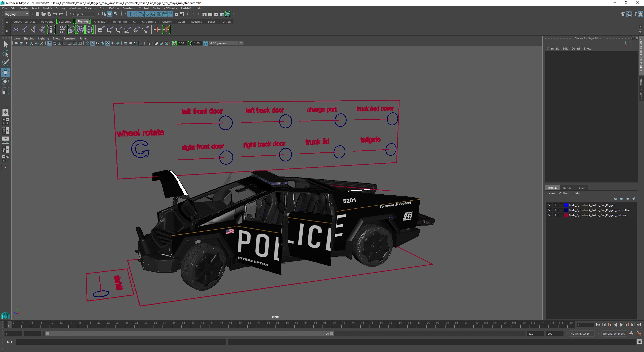Open the Layers menu in layer editor

pos(551,193)
